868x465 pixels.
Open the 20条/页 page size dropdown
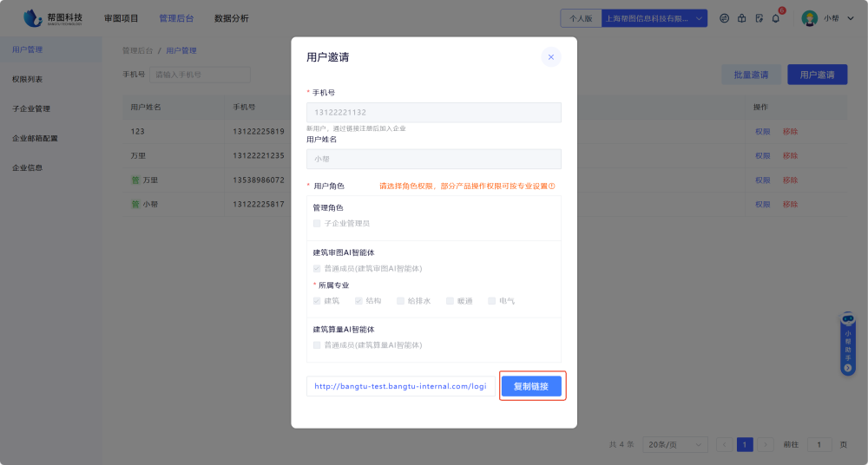(x=675, y=444)
